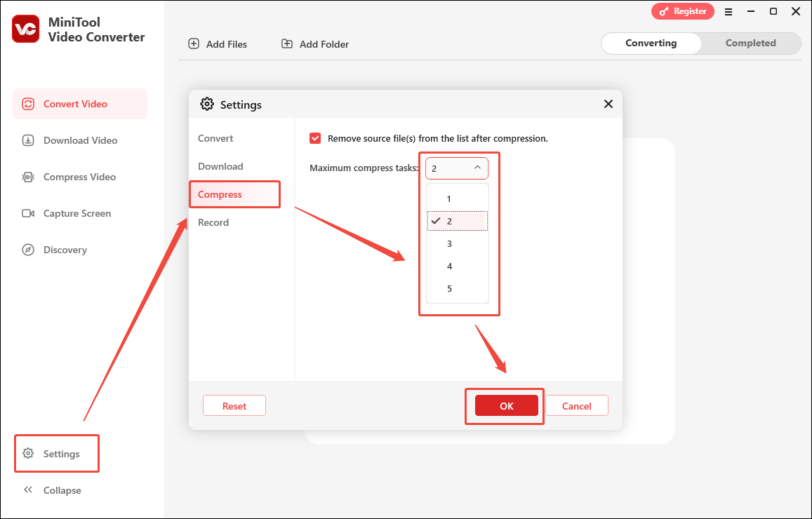Reset the compress settings
This screenshot has width=812, height=519.
coord(234,405)
